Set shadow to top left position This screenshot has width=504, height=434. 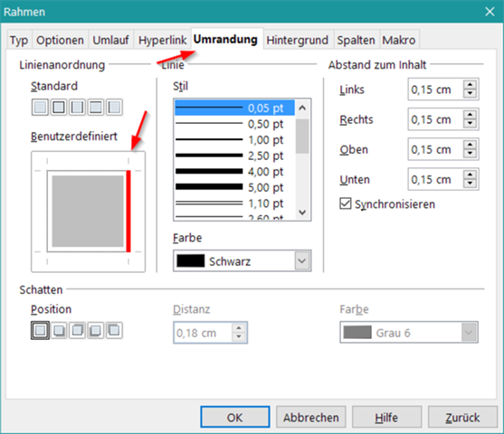coord(114,330)
